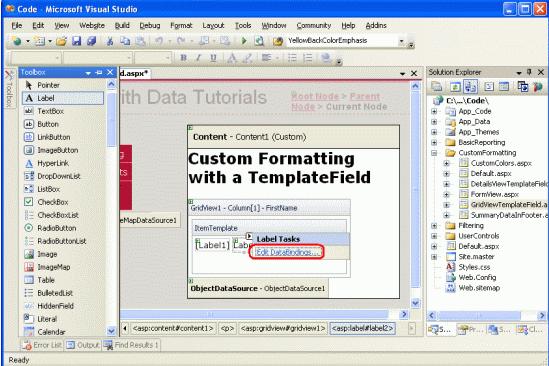The height and width of the screenshot is (366, 549).
Task: Open the File menu
Action: (17, 26)
